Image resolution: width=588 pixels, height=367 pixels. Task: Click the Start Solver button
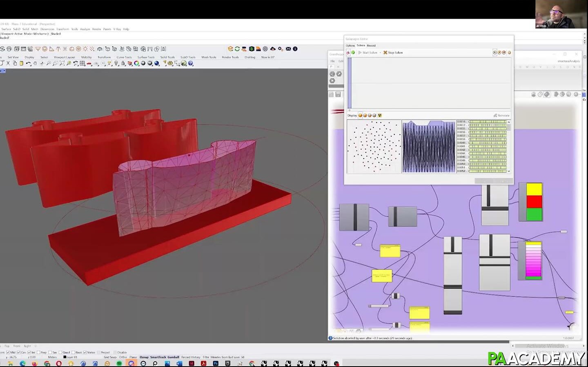[x=367, y=53]
